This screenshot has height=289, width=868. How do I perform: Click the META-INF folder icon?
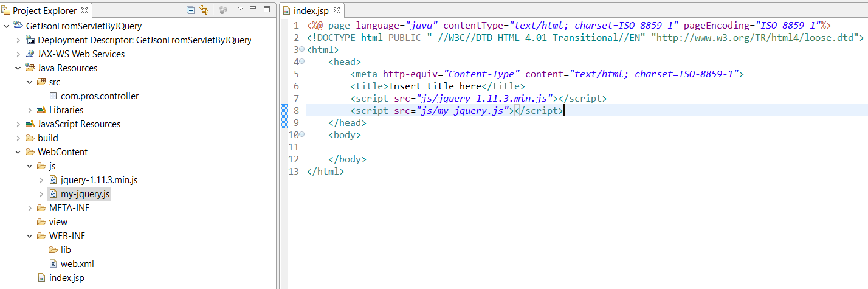(x=41, y=208)
